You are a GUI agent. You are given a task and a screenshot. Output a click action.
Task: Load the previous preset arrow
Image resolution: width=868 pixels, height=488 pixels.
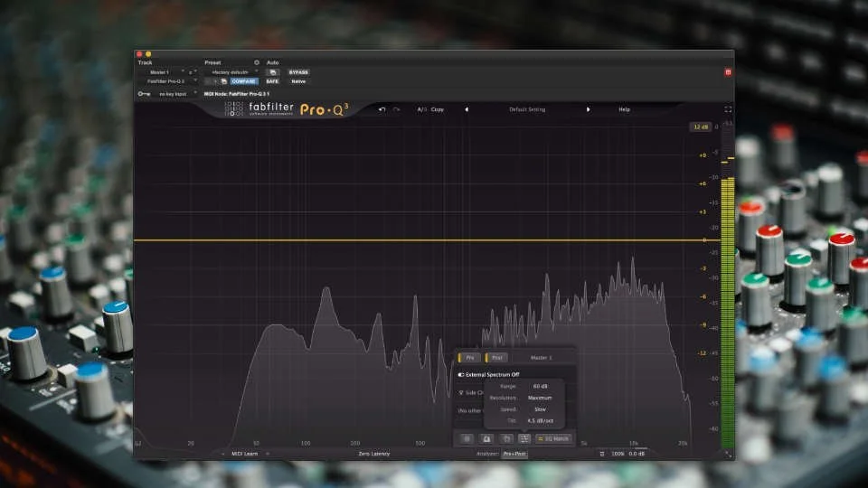coord(467,109)
